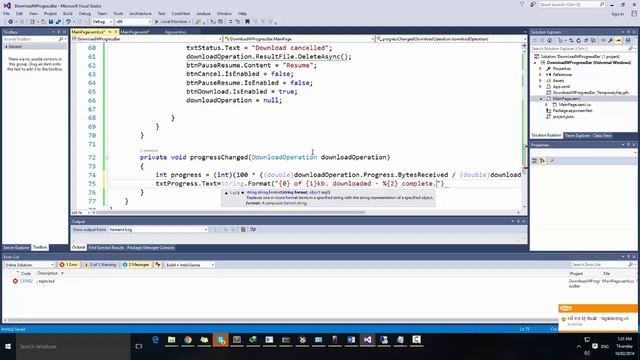
Task: Click the Properties wrench icon in Solution Explorer
Action: (611, 40)
